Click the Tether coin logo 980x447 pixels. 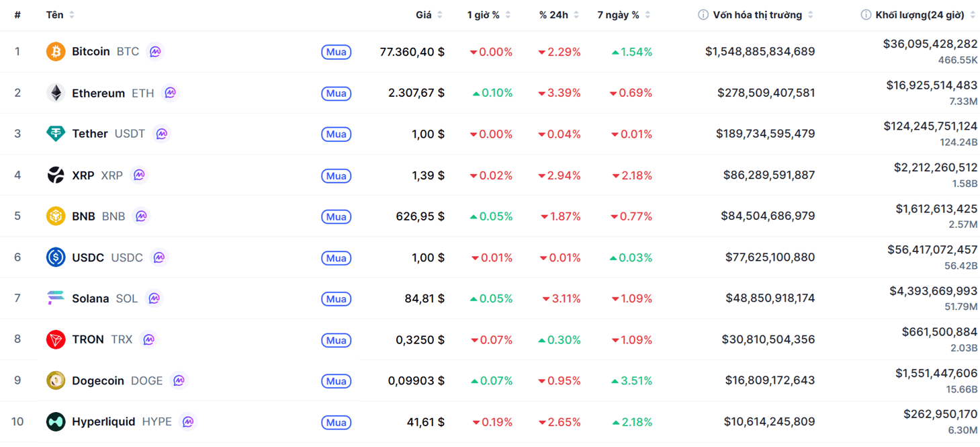pos(56,134)
